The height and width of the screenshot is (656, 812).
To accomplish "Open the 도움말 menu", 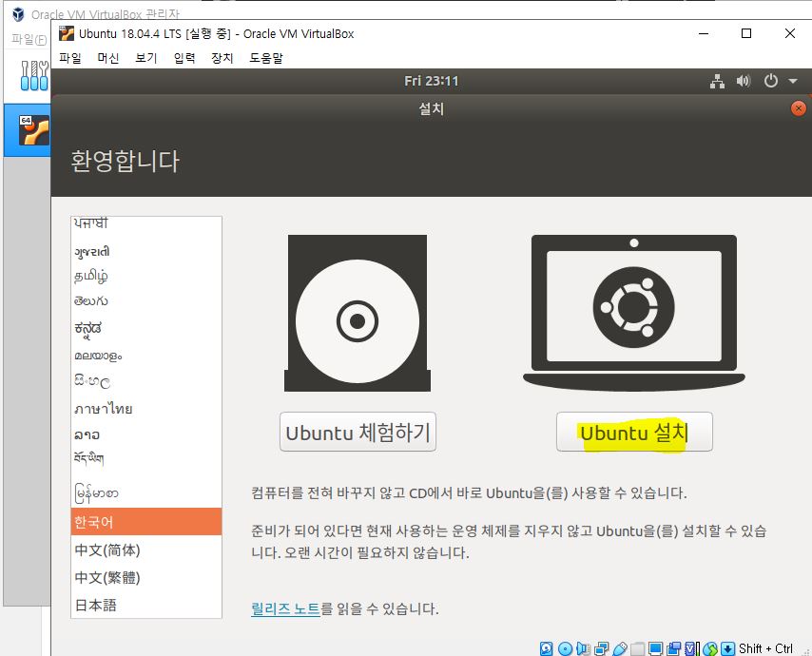I will [266, 57].
